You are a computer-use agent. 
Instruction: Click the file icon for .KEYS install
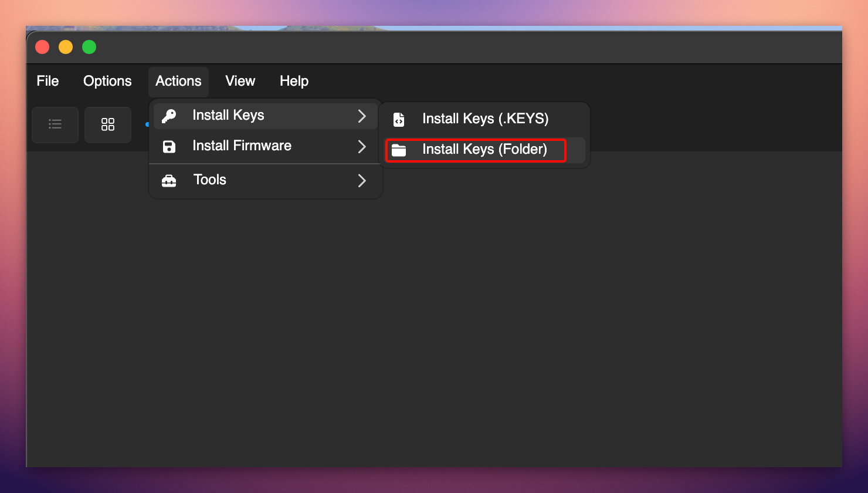(399, 119)
